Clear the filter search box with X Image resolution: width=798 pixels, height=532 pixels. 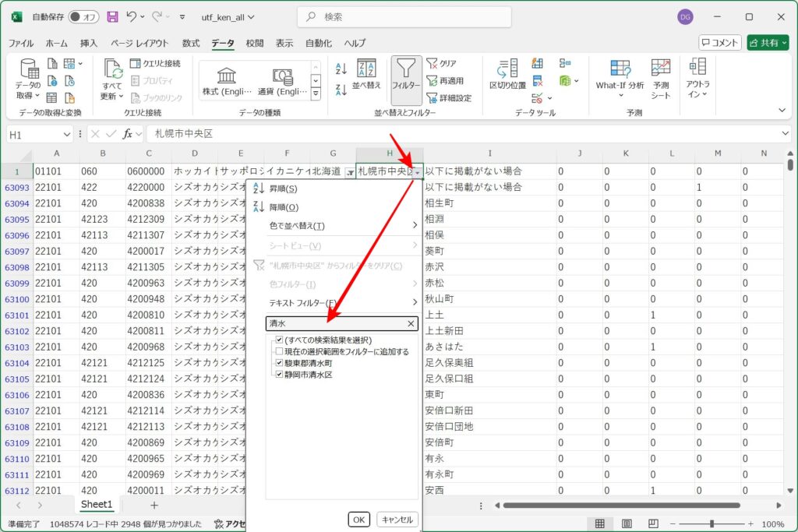(411, 323)
